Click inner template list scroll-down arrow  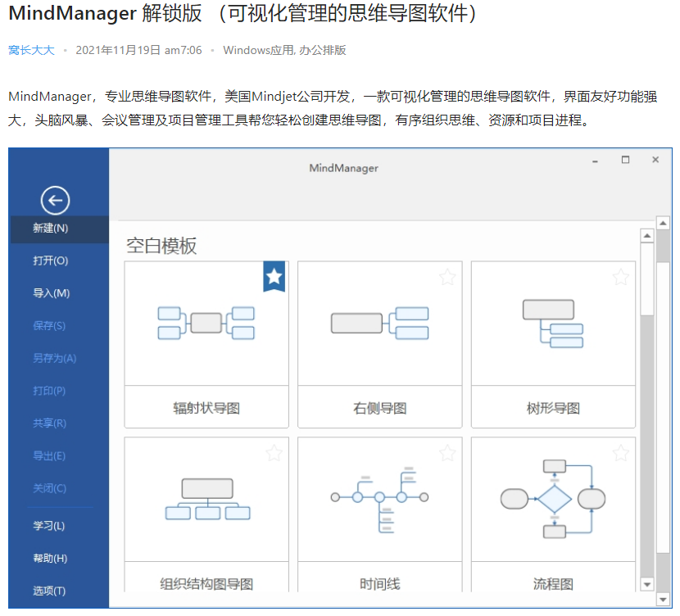pyautogui.click(x=647, y=584)
